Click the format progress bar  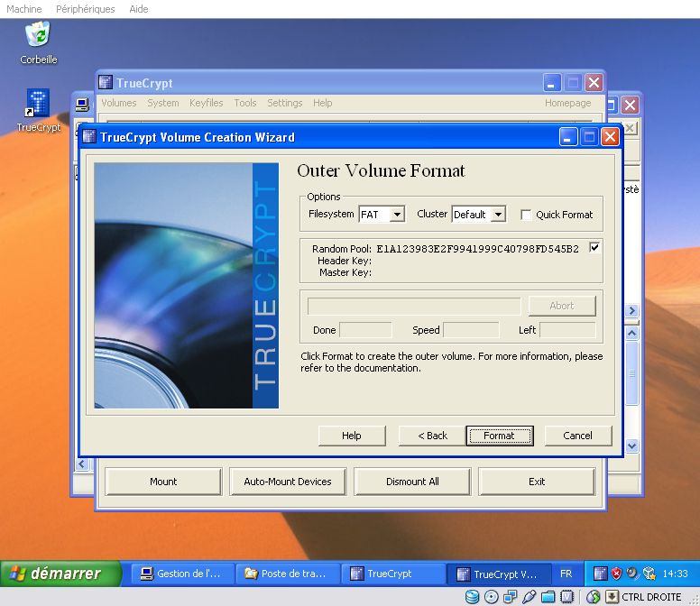click(414, 306)
